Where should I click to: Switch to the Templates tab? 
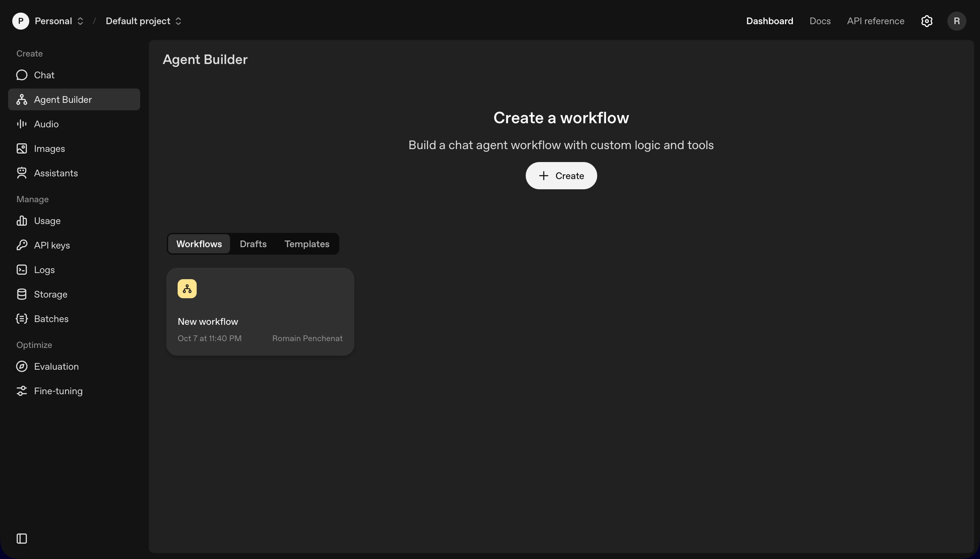307,244
